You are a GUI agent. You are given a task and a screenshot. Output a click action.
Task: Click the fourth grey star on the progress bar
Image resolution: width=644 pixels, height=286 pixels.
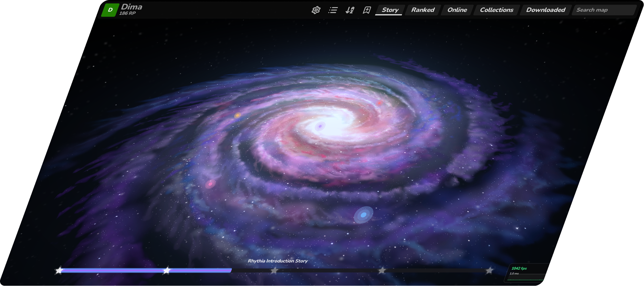[x=382, y=270]
